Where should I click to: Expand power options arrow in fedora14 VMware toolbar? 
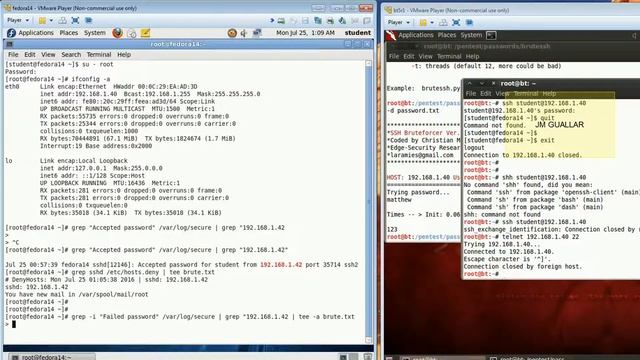click(51, 20)
